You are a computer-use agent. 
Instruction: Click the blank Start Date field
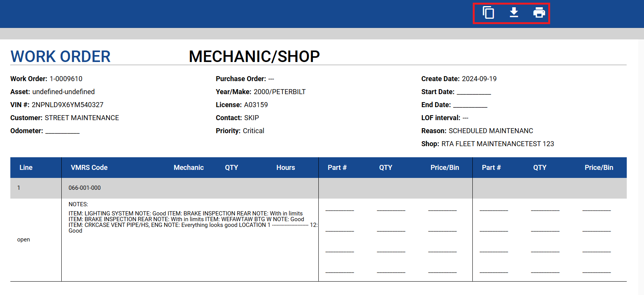point(474,92)
